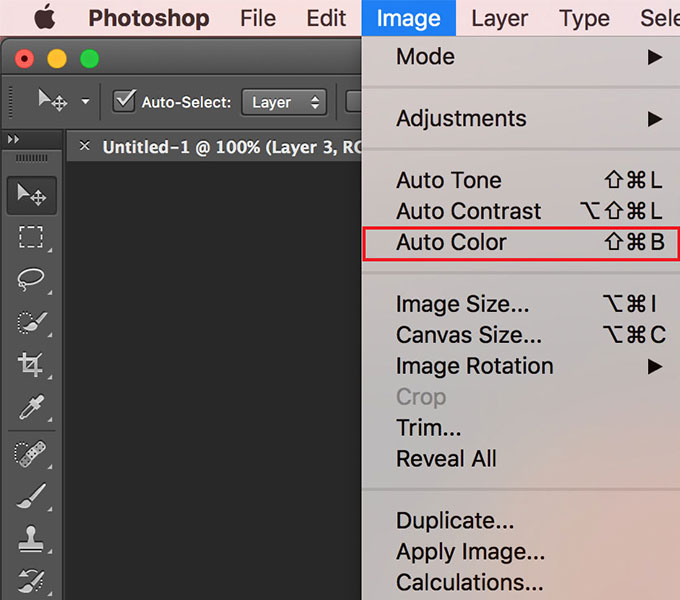This screenshot has width=680, height=600.
Task: Close the open Image menu
Action: 409,18
